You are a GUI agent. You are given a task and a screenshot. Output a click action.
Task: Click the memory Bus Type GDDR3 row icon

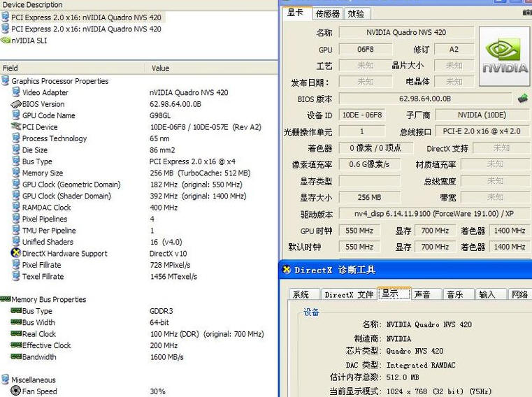click(x=16, y=310)
